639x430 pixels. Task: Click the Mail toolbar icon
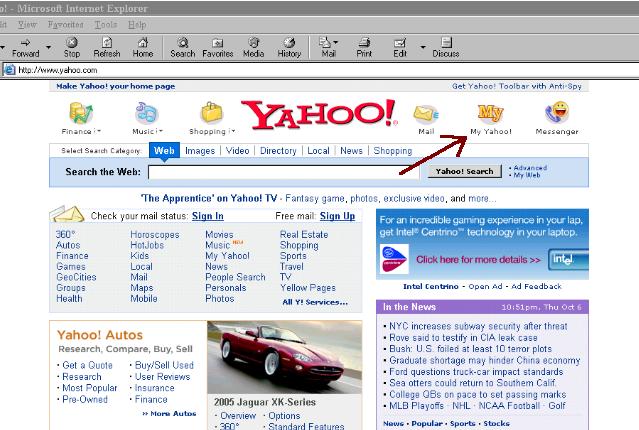[325, 43]
